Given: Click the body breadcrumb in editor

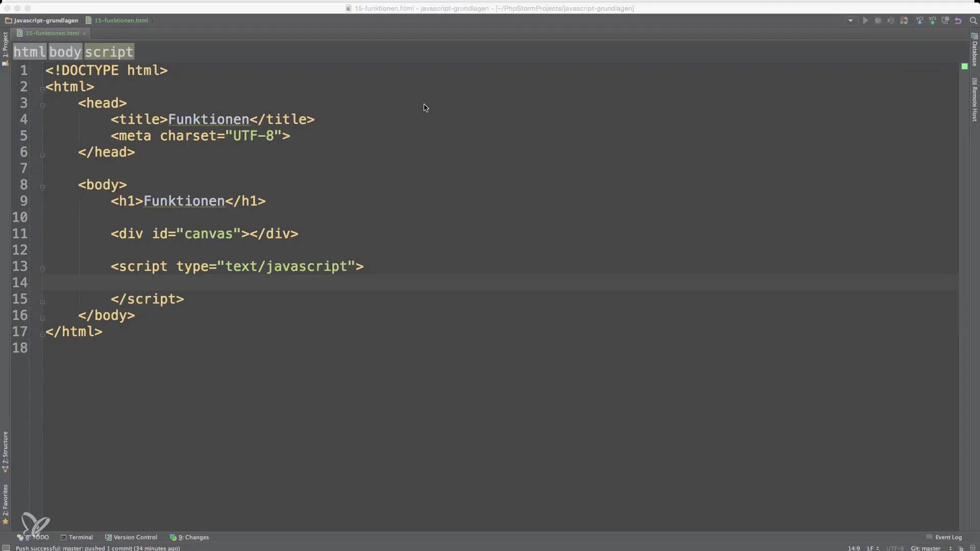Looking at the screenshot, I should coord(65,52).
